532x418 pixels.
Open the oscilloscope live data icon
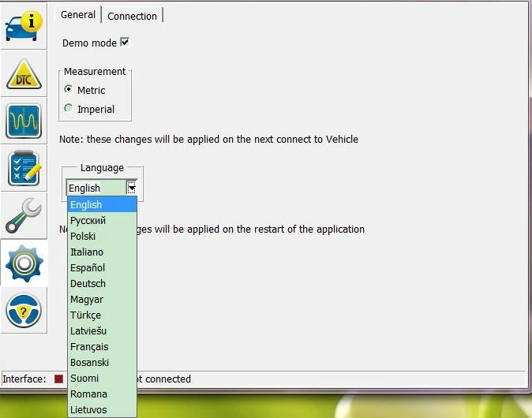24,121
